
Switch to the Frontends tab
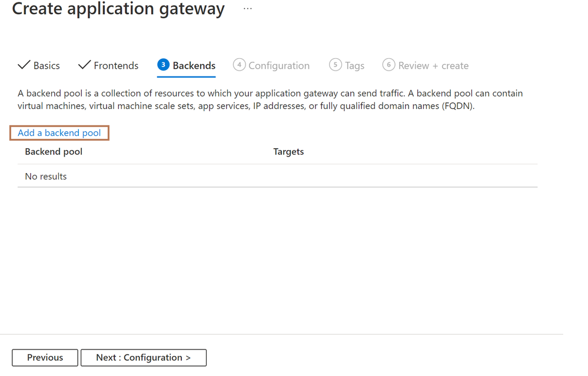tap(116, 65)
